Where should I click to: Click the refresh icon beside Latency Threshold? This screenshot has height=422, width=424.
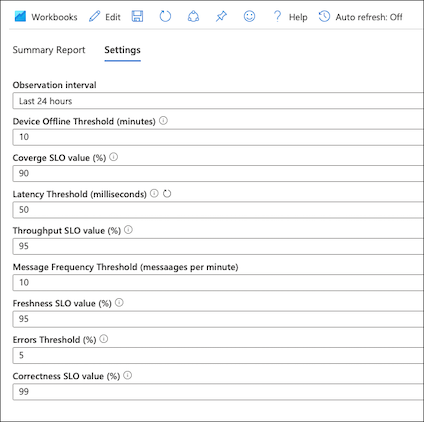(x=167, y=194)
